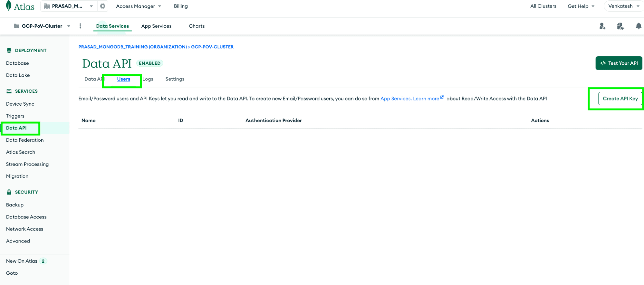Click Goto in the sidebar
The height and width of the screenshot is (285, 644).
coord(12,273)
